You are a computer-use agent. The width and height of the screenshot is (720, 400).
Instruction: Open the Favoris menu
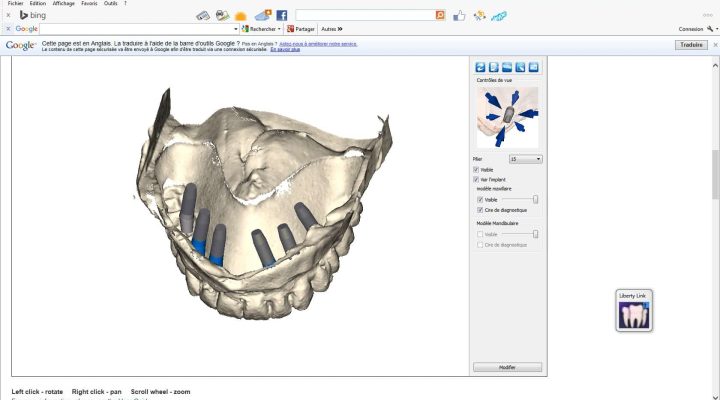click(x=92, y=3)
